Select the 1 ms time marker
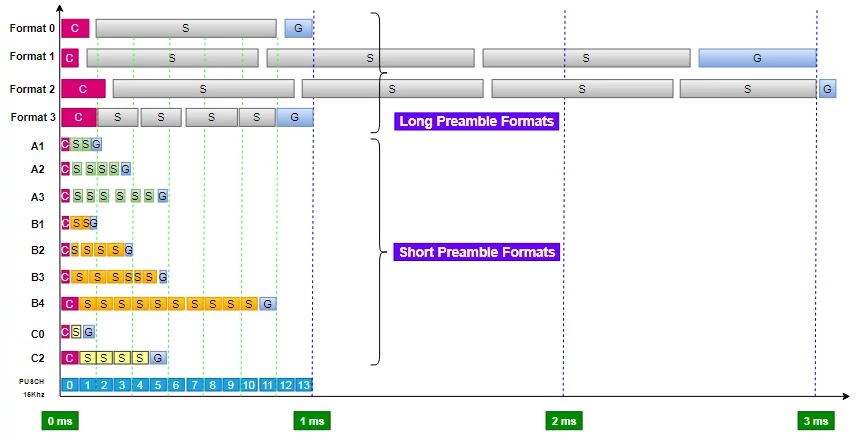The height and width of the screenshot is (440, 856). [x=312, y=420]
